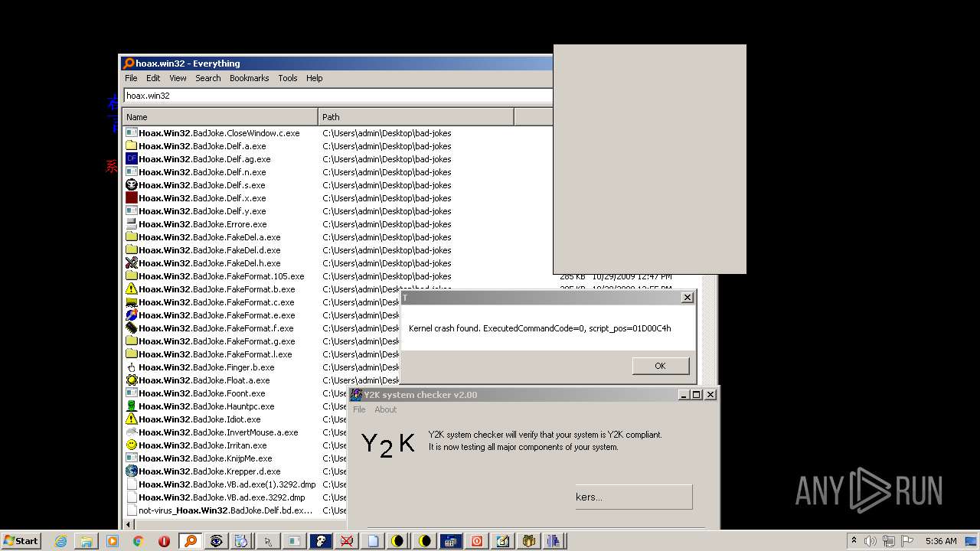Click the 'hoax.win32' search input field
Image resolution: width=980 pixels, height=551 pixels.
point(338,96)
